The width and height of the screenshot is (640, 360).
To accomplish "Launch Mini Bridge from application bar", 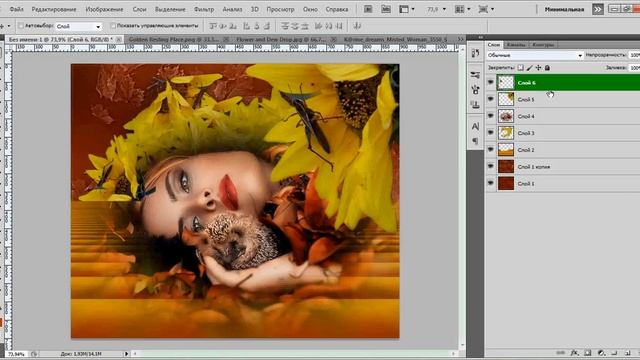I will (x=386, y=9).
